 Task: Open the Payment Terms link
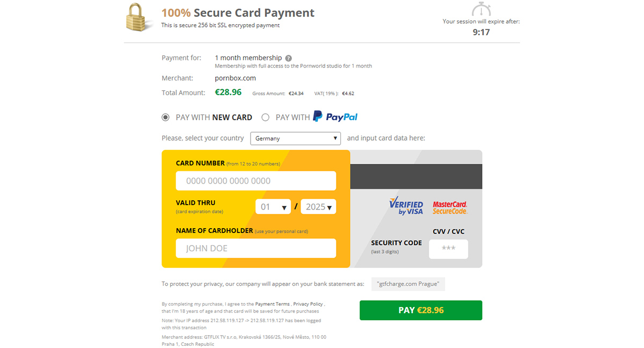click(x=272, y=304)
